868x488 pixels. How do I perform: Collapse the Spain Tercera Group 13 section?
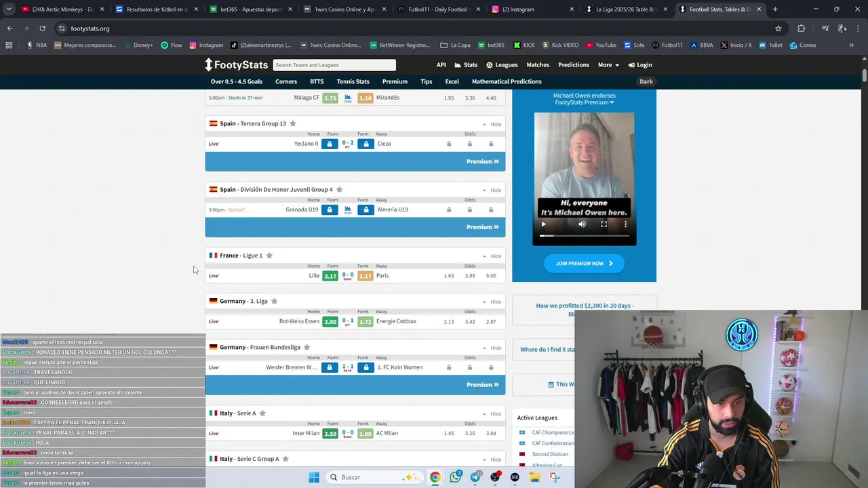pos(492,124)
